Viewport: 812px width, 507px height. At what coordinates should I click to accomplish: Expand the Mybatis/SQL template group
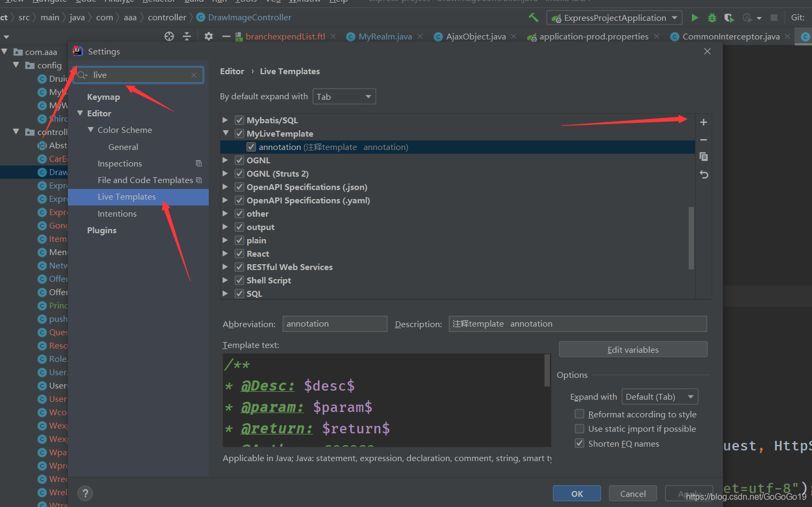click(x=225, y=120)
